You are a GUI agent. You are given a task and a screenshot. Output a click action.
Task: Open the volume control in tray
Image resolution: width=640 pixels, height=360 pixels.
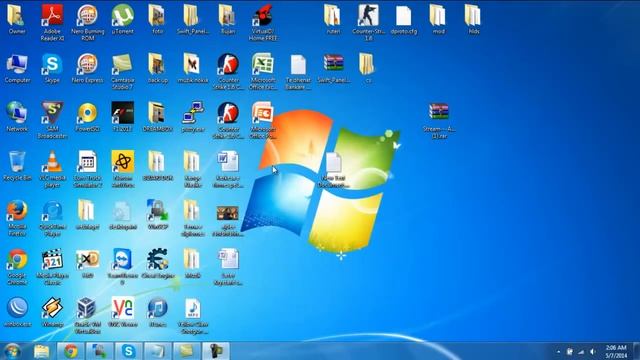click(x=593, y=351)
